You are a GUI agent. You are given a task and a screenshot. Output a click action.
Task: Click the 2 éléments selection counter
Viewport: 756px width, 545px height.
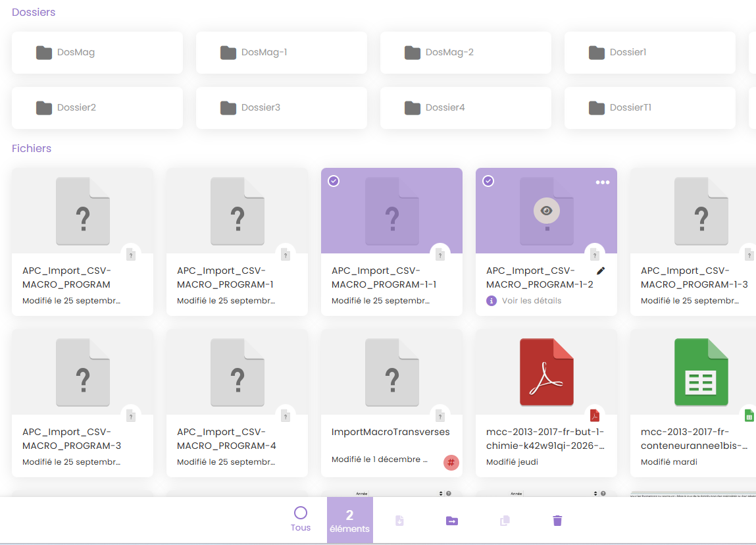pos(349,520)
